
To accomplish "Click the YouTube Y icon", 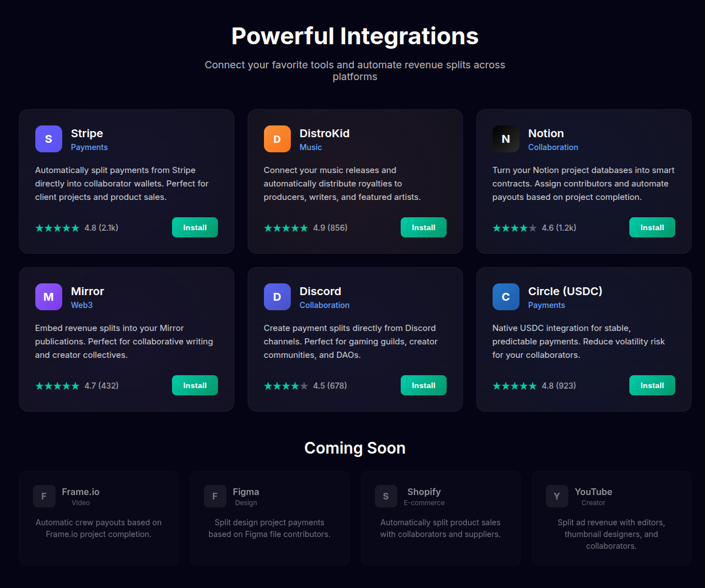I will (557, 496).
